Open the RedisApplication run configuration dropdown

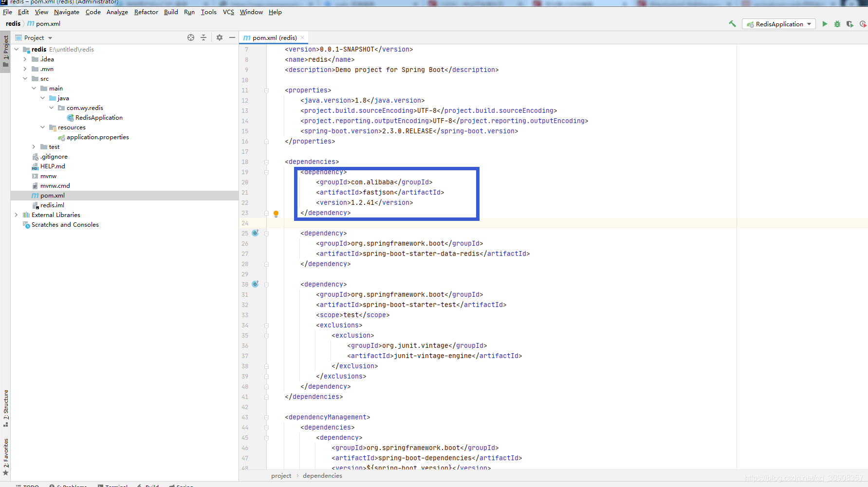(778, 24)
